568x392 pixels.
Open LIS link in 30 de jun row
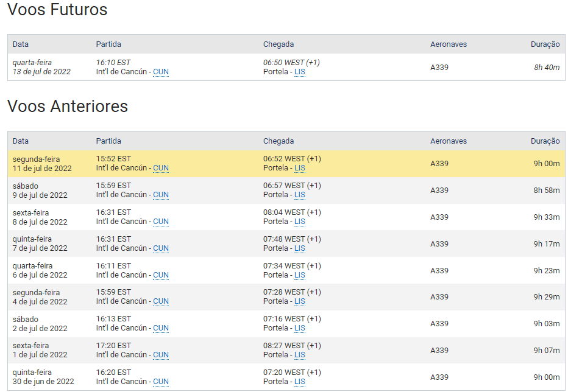click(x=300, y=382)
